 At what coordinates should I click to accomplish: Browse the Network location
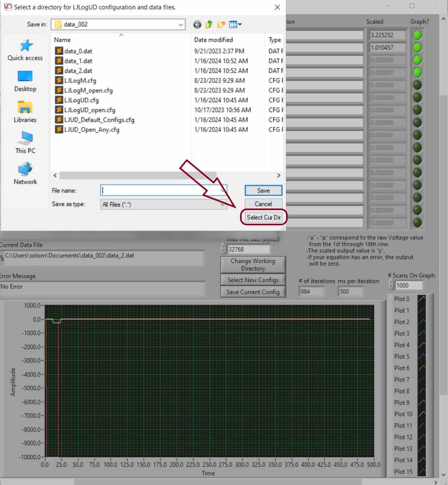tap(25, 174)
